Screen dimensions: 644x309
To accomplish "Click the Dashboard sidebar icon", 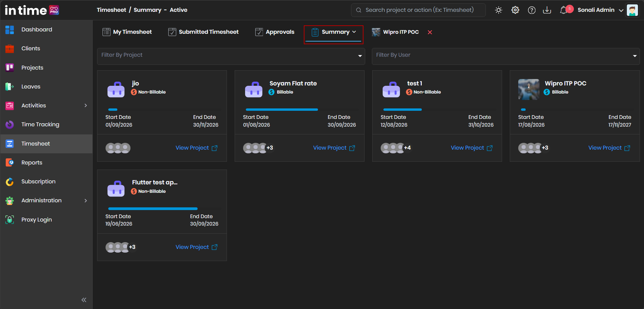I will (10, 30).
